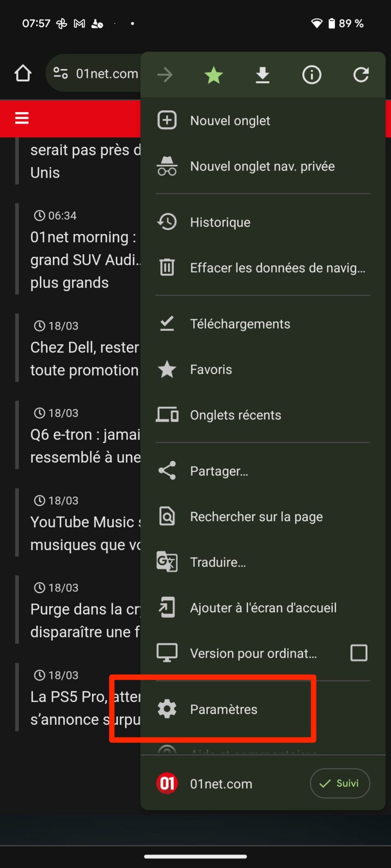Image resolution: width=391 pixels, height=868 pixels.
Task: Open Nouvel onglet
Action: [263, 121]
